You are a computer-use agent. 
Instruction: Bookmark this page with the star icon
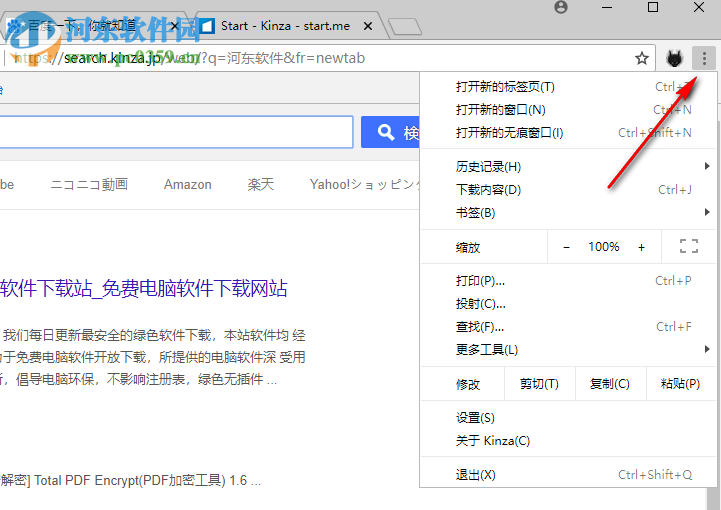[641, 58]
